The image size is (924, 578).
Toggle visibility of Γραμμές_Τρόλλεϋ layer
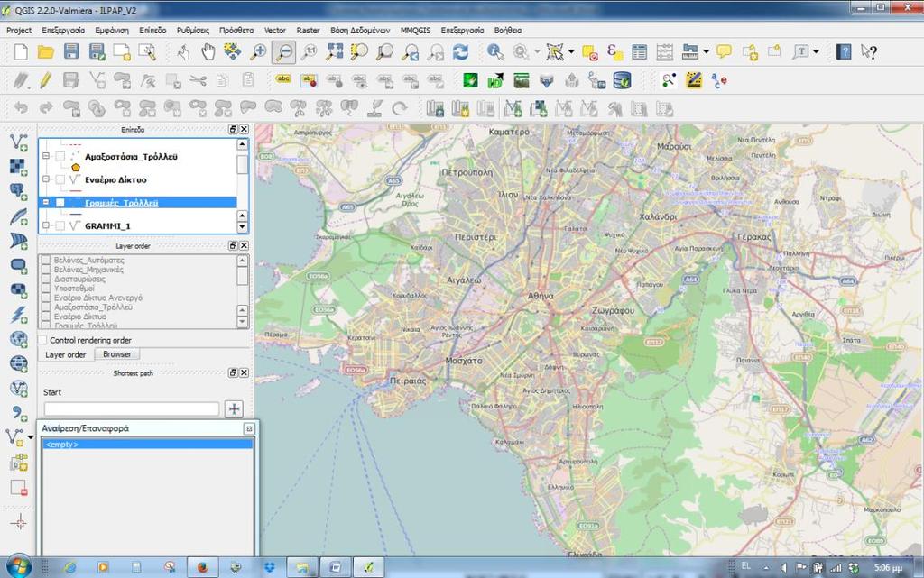pyautogui.click(x=60, y=203)
